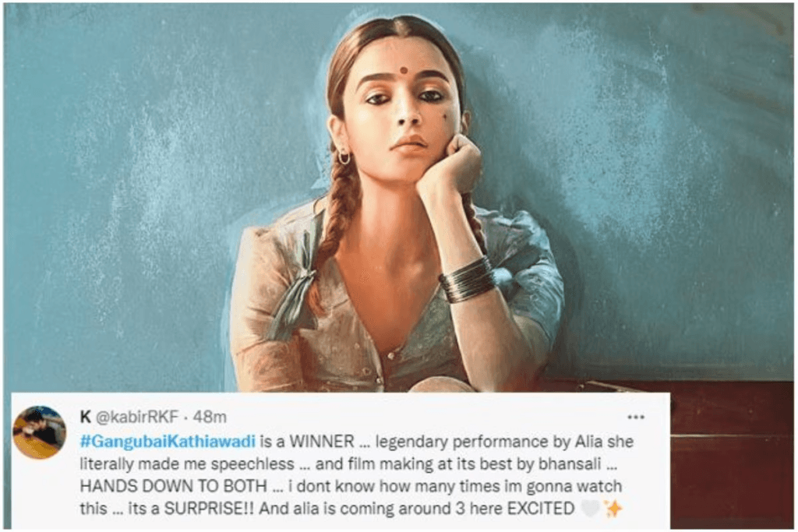
Task: Click the sparkles emoji ending the tweet
Action: pos(613,508)
